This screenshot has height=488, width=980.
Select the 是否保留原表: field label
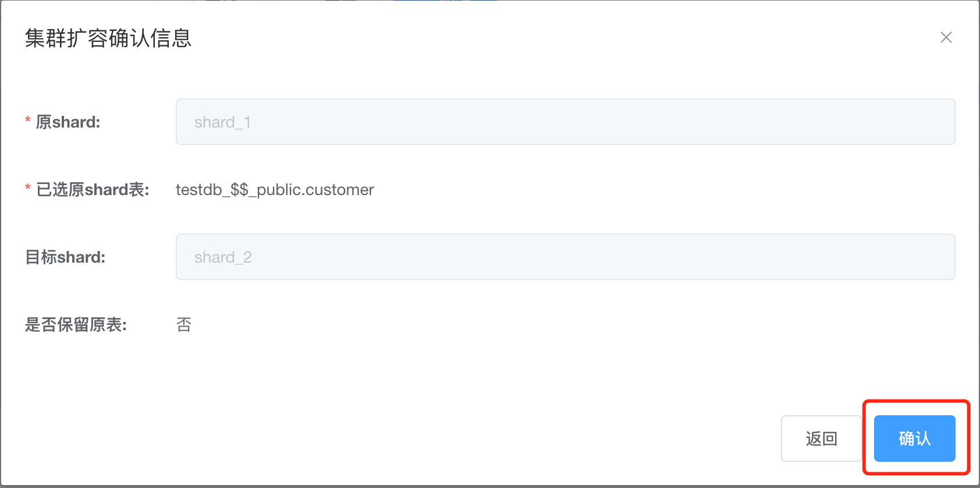[x=76, y=324]
